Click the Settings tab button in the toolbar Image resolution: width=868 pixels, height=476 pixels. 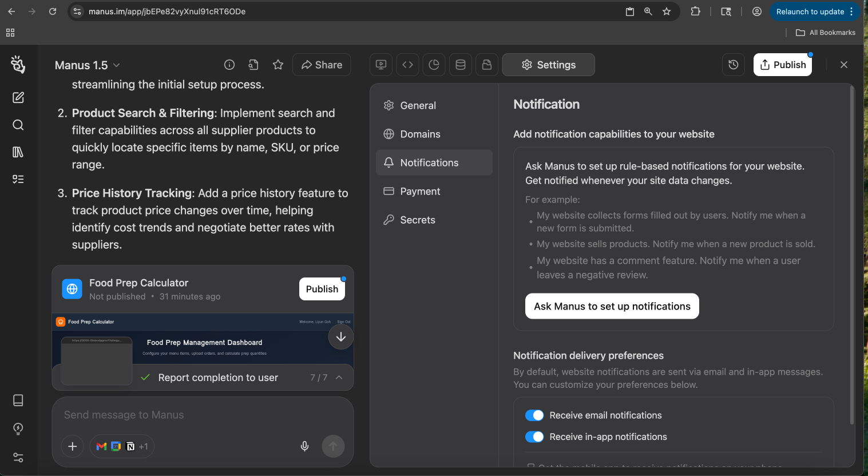[x=548, y=65]
